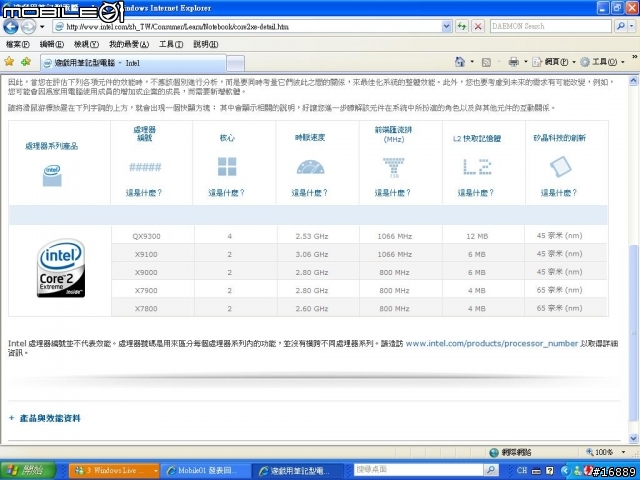
Task: Select the 遊戲用筆記型電腦 - Intel tab
Action: [133, 63]
